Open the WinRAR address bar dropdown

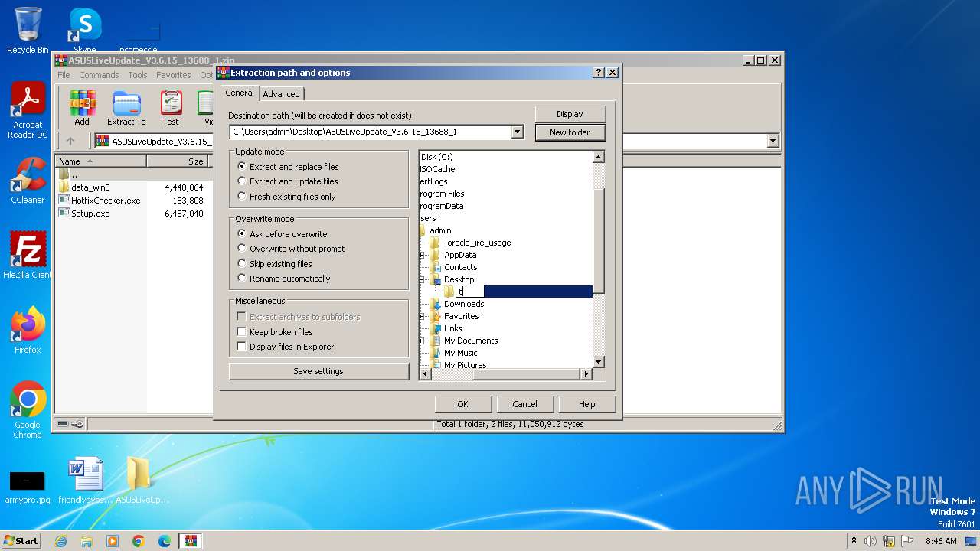coord(773,141)
